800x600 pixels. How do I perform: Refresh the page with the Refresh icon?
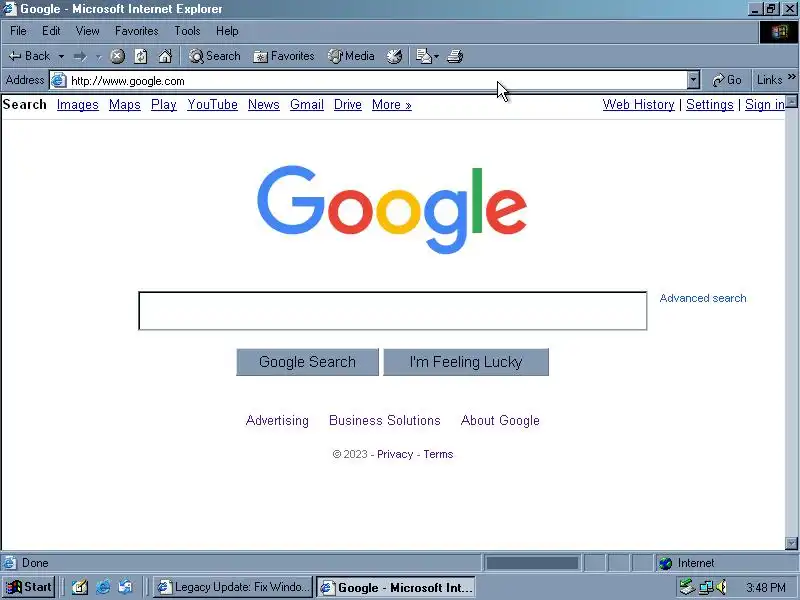pyautogui.click(x=141, y=56)
